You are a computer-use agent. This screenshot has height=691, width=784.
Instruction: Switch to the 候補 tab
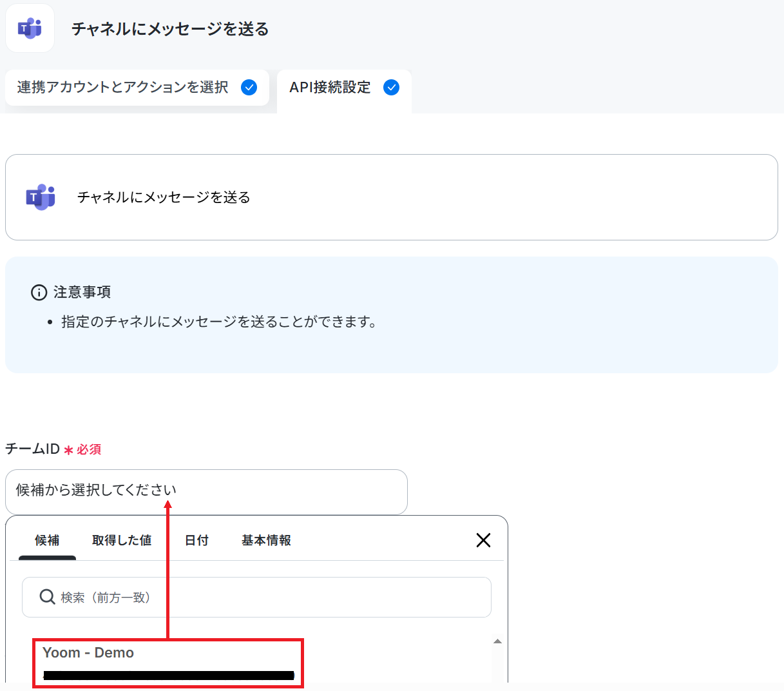(x=47, y=541)
